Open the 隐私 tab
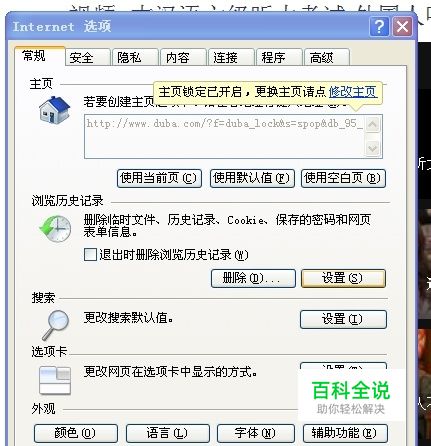Viewport: 431px width, 446px height. pos(135,57)
